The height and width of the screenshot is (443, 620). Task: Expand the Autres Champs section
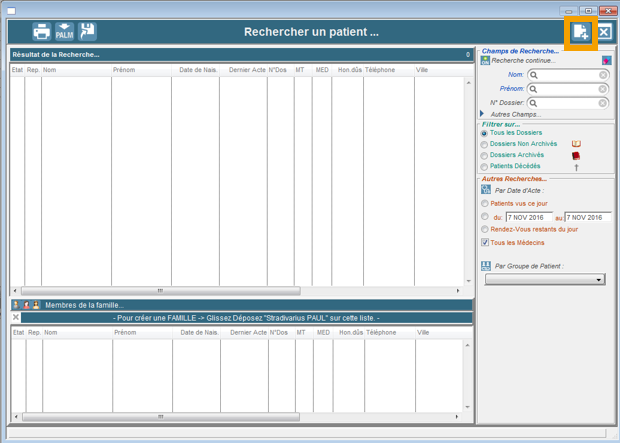click(x=482, y=114)
